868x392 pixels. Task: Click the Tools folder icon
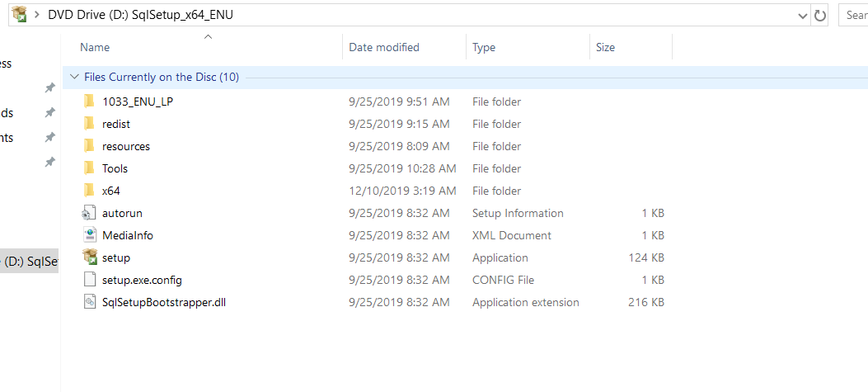pos(89,168)
